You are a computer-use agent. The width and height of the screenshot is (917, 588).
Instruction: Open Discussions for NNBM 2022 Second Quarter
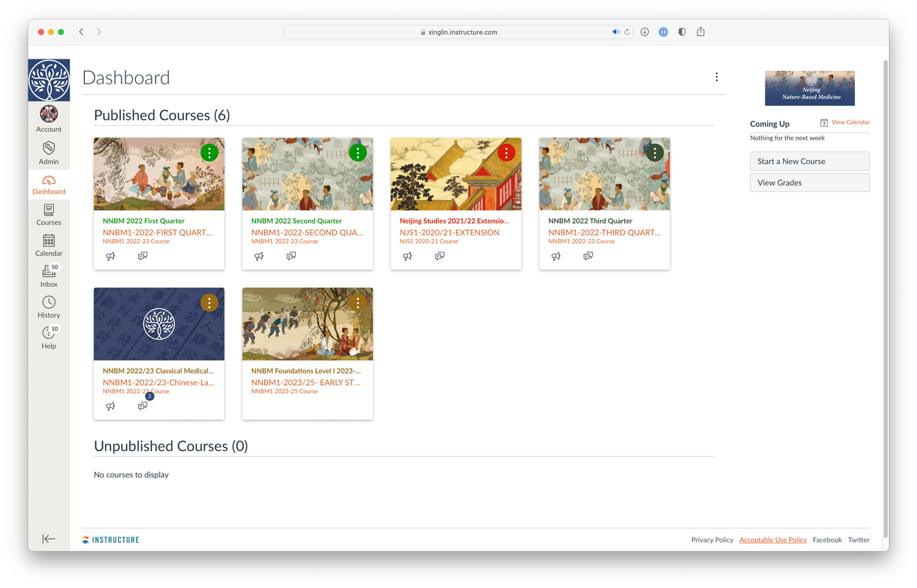tap(291, 256)
